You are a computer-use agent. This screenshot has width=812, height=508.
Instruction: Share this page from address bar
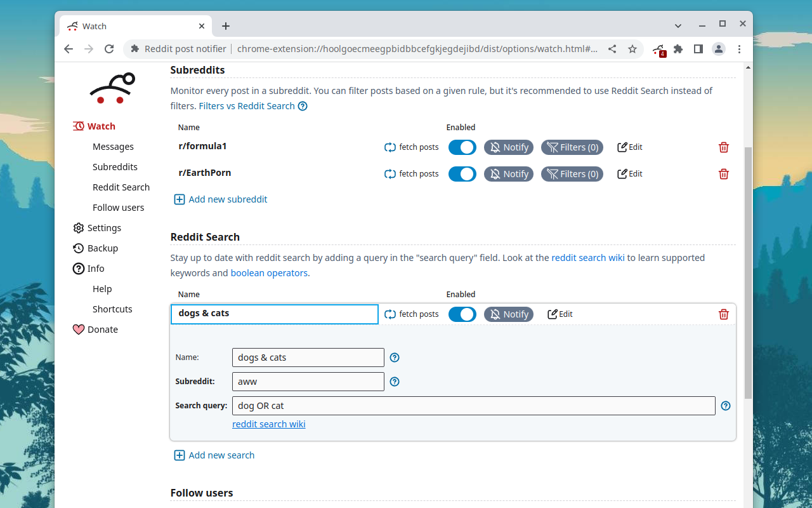coord(612,49)
